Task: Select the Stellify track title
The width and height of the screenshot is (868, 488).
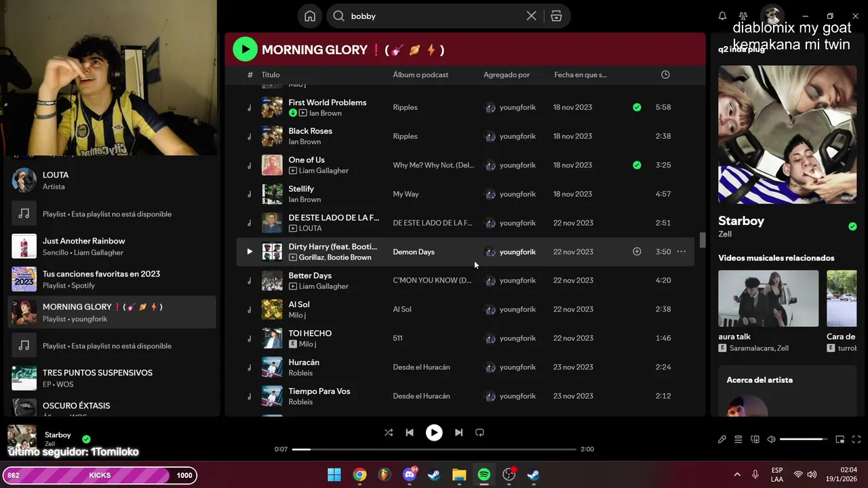Action: [301, 188]
